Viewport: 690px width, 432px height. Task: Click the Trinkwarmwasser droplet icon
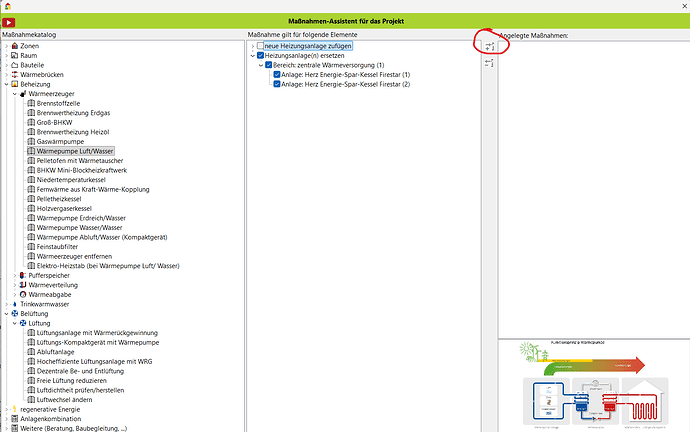(x=14, y=304)
